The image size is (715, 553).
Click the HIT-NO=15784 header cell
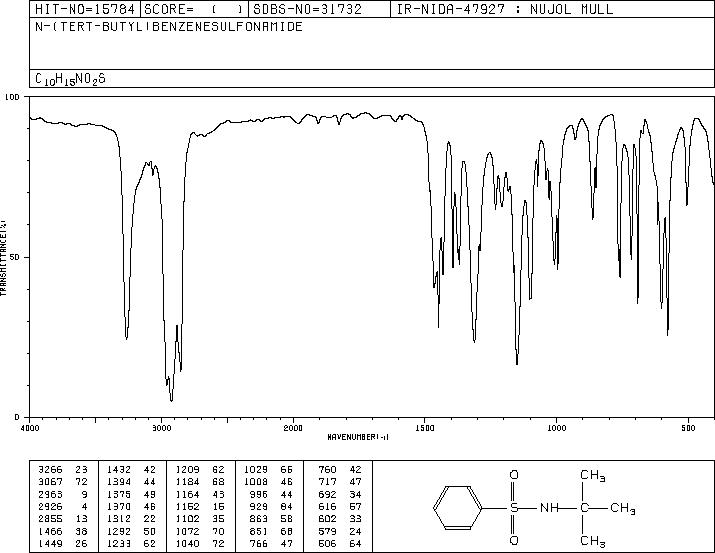[x=85, y=9]
